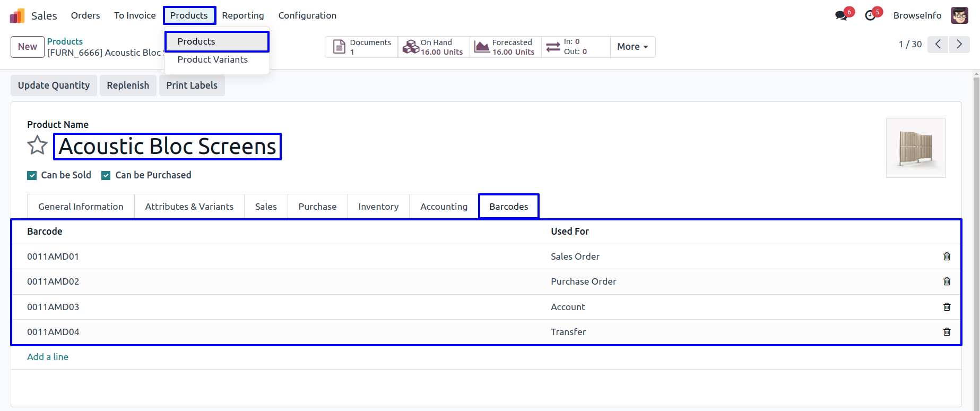Viewport: 980px width, 411px height.
Task: Expand the More dropdown
Action: point(632,47)
